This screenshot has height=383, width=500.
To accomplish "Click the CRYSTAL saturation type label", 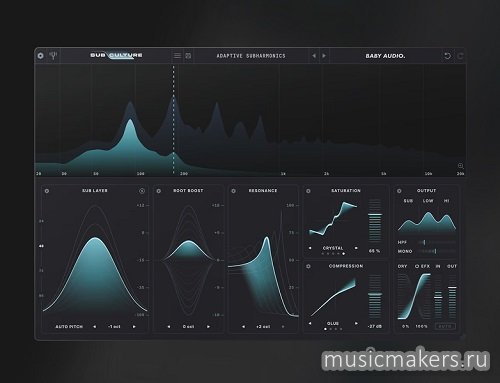I will [x=333, y=248].
